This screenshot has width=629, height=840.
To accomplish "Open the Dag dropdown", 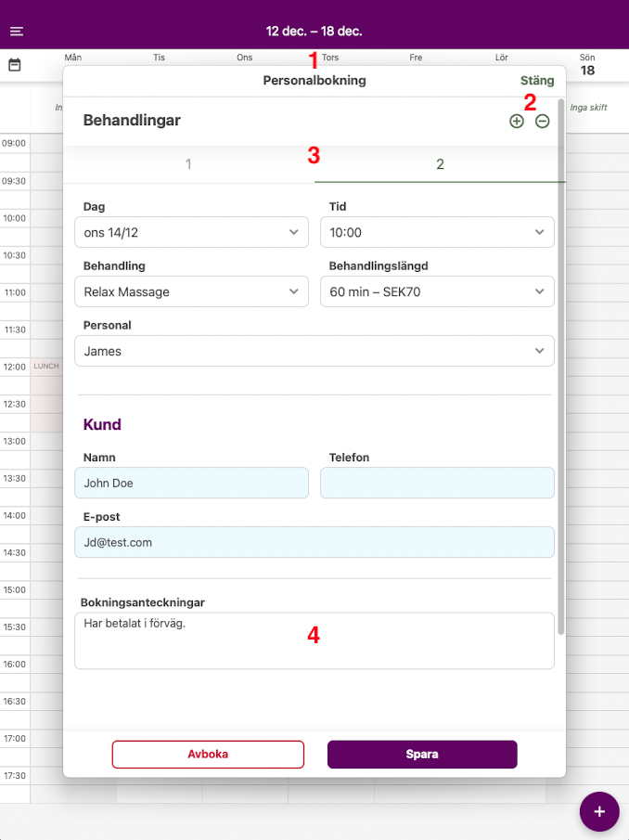I will 191,232.
